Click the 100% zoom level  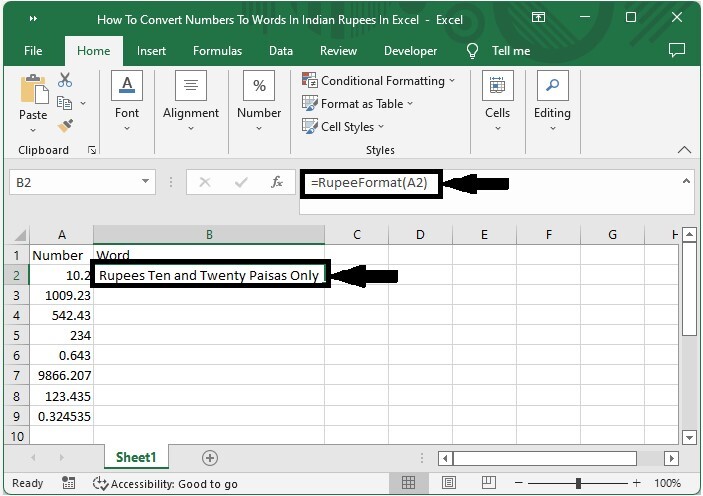[x=668, y=483]
